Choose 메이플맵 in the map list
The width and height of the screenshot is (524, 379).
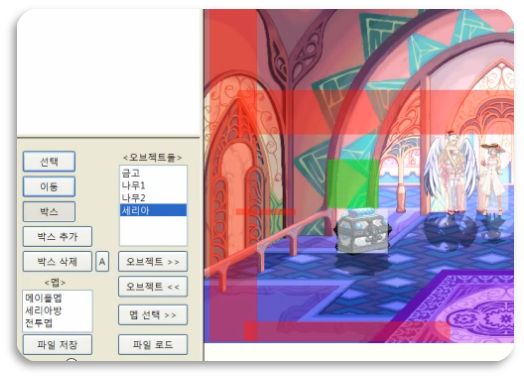point(57,297)
